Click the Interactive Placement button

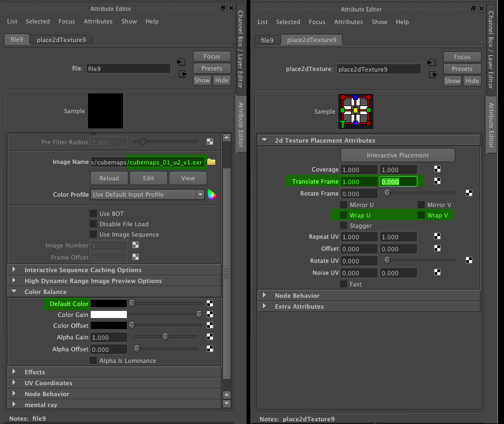pos(397,155)
